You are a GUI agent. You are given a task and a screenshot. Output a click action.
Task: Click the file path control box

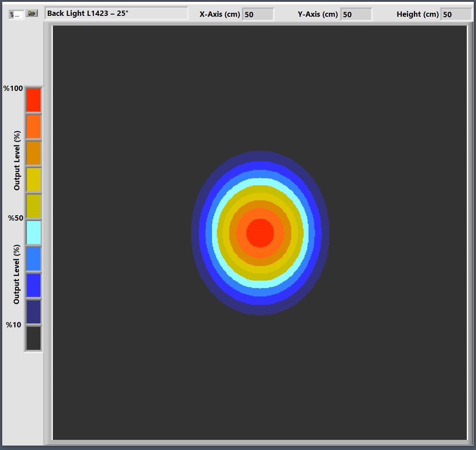point(16,15)
